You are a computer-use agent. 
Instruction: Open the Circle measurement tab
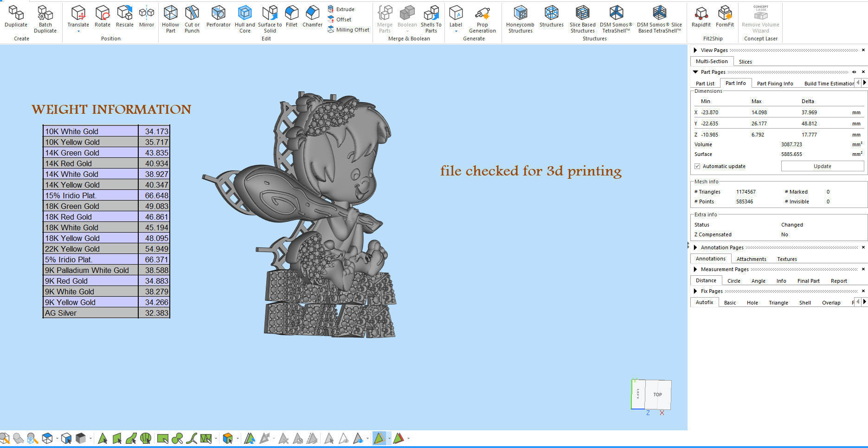coord(733,281)
